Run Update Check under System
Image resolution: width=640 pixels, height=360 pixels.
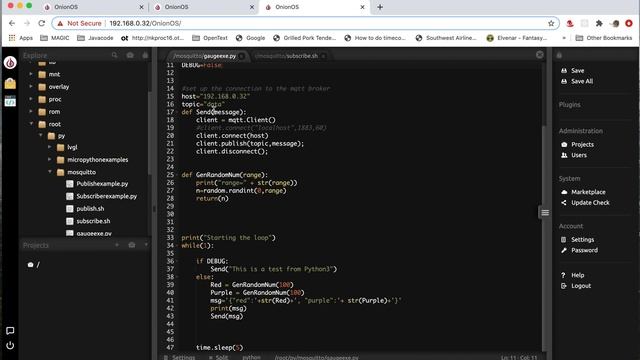(590, 202)
